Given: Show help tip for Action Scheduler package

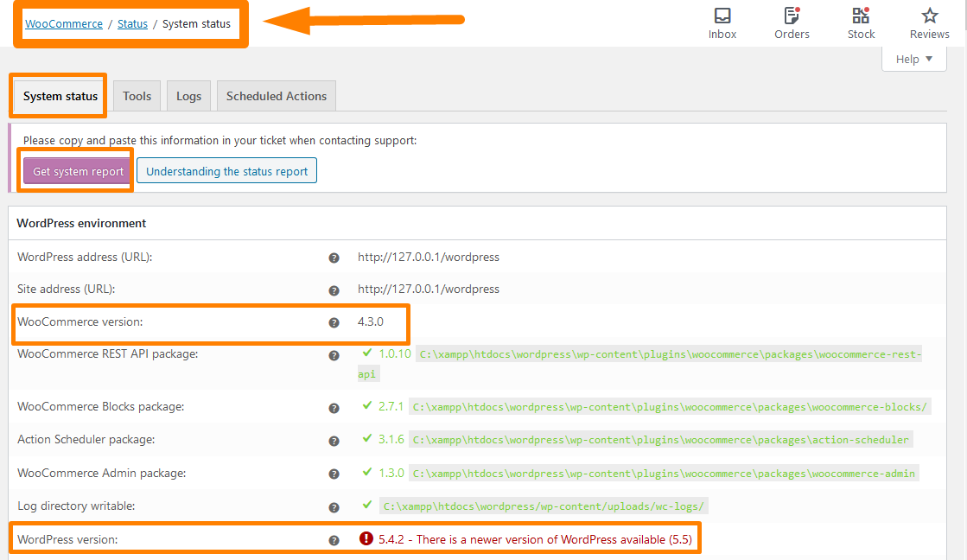Looking at the screenshot, I should [334, 441].
